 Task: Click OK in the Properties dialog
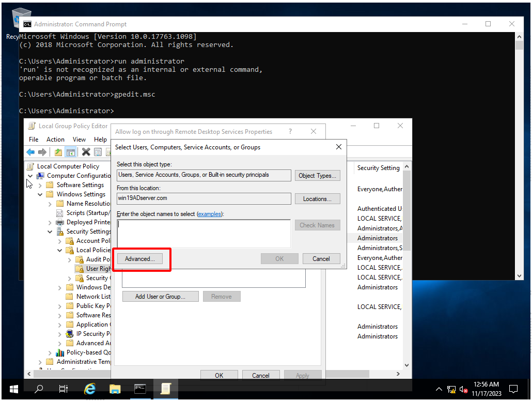(219, 375)
